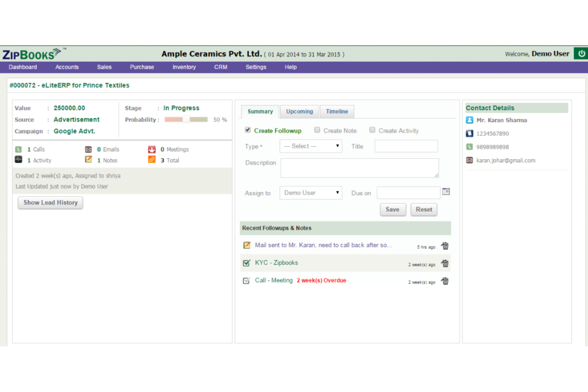Click the Title input field

tap(406, 146)
